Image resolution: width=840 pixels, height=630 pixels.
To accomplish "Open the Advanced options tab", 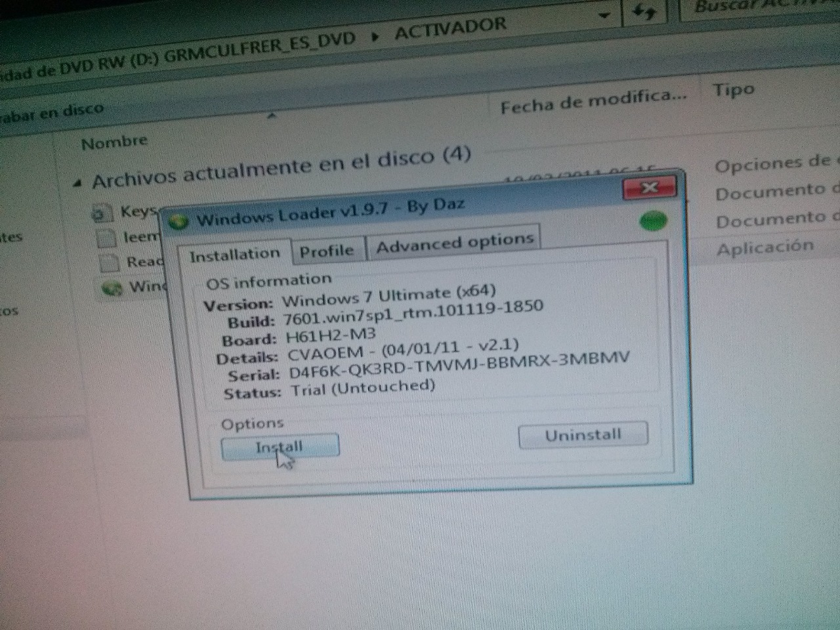I will tap(454, 243).
